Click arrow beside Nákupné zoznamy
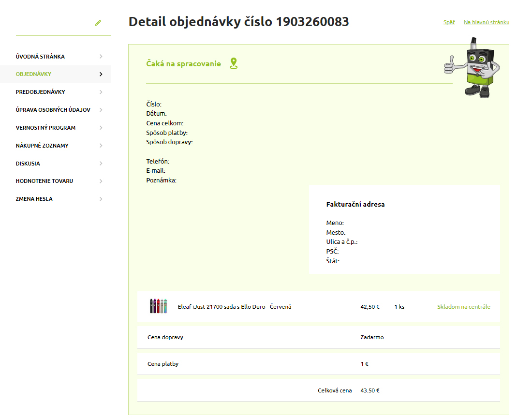This screenshot has height=420, width=517. click(101, 146)
